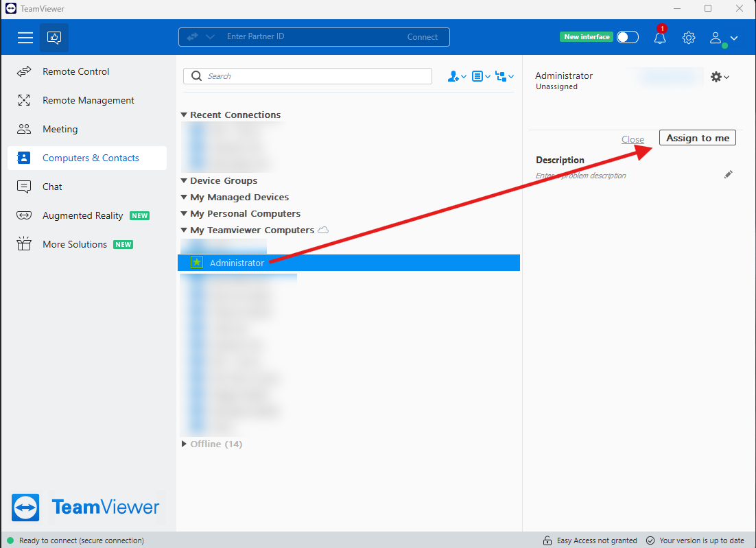Collapse Device Groups section
This screenshot has width=756, height=548.
[x=184, y=181]
